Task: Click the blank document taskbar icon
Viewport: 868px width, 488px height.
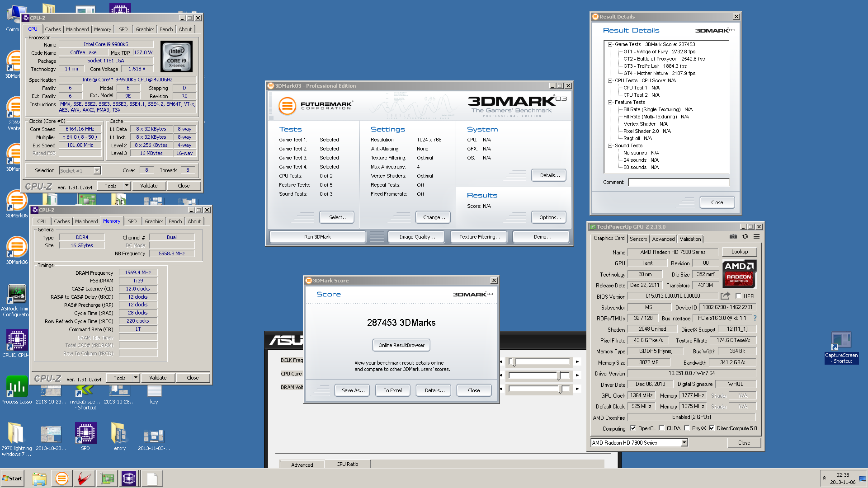Action: click(152, 479)
